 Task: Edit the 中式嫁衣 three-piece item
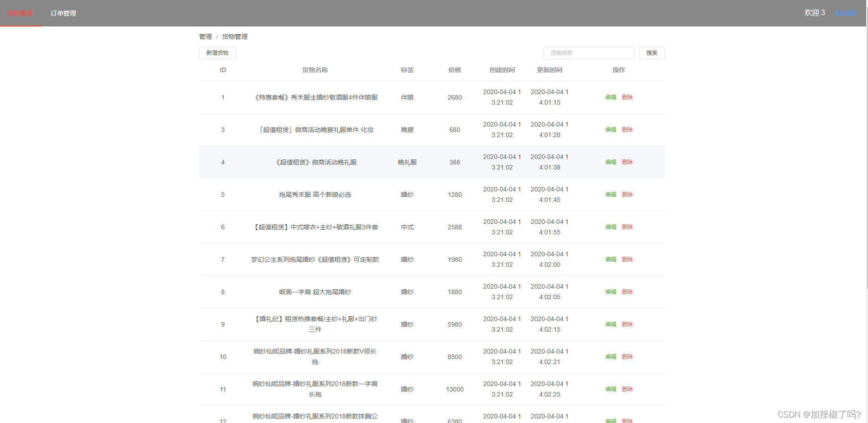(611, 227)
